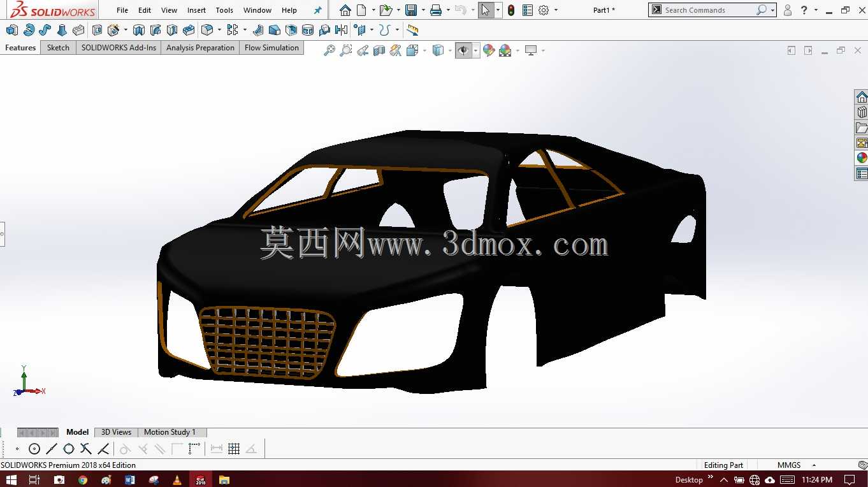Open the Help question mark button
Image resolution: width=868 pixels, height=487 pixels.
(x=804, y=10)
